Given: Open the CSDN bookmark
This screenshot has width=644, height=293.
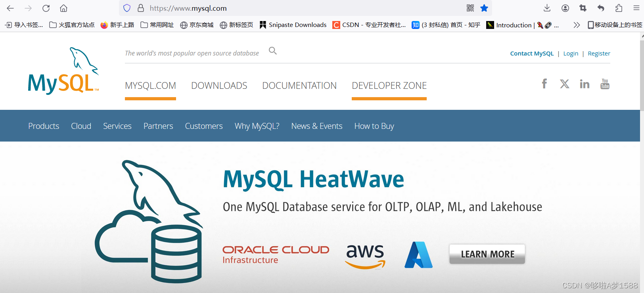Looking at the screenshot, I should coord(369,25).
